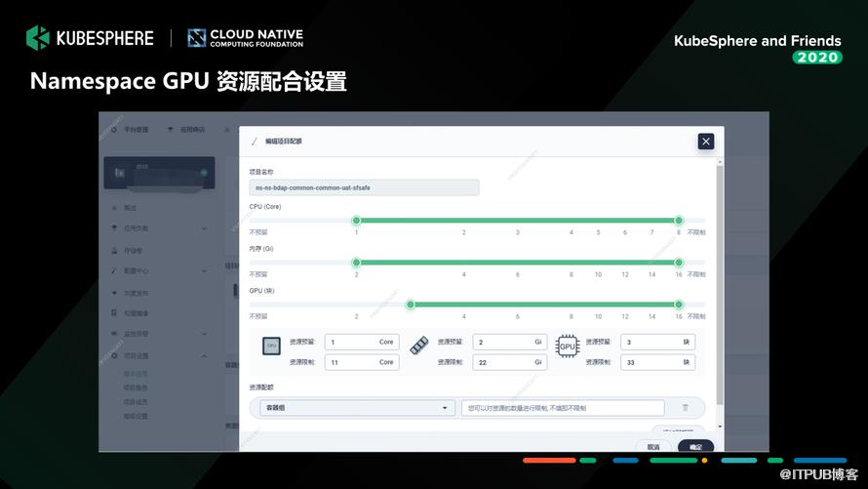The width and height of the screenshot is (868, 489).
Task: Click the quota count input beside 容器组
Action: [x=563, y=408]
